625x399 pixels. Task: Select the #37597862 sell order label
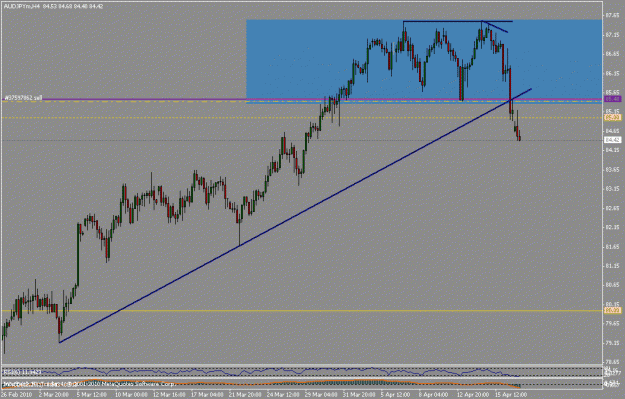pyautogui.click(x=23, y=97)
